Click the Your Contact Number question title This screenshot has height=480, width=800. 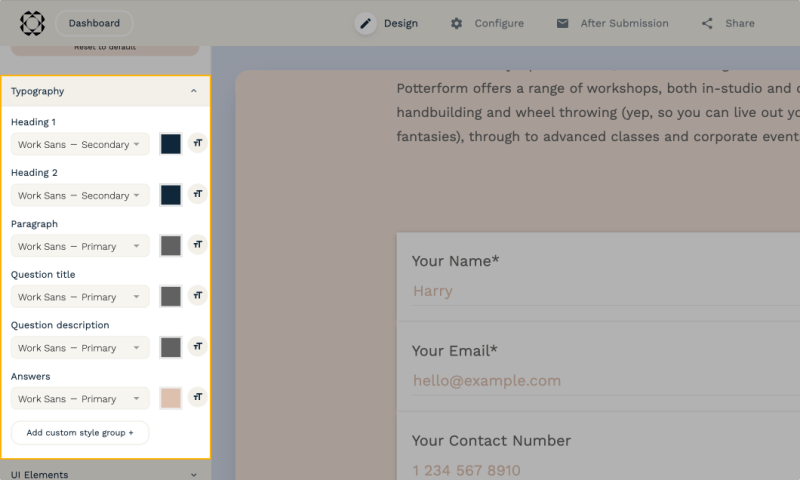coord(491,441)
